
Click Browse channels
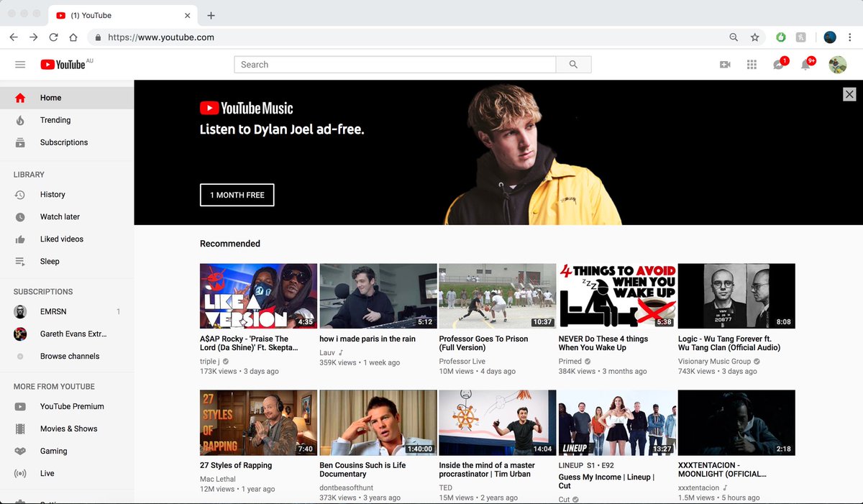click(67, 356)
